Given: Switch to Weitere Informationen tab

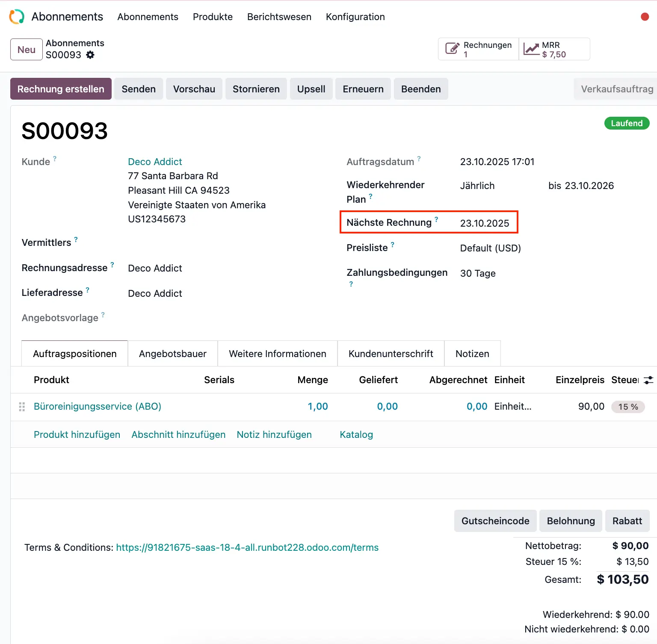Looking at the screenshot, I should [277, 354].
